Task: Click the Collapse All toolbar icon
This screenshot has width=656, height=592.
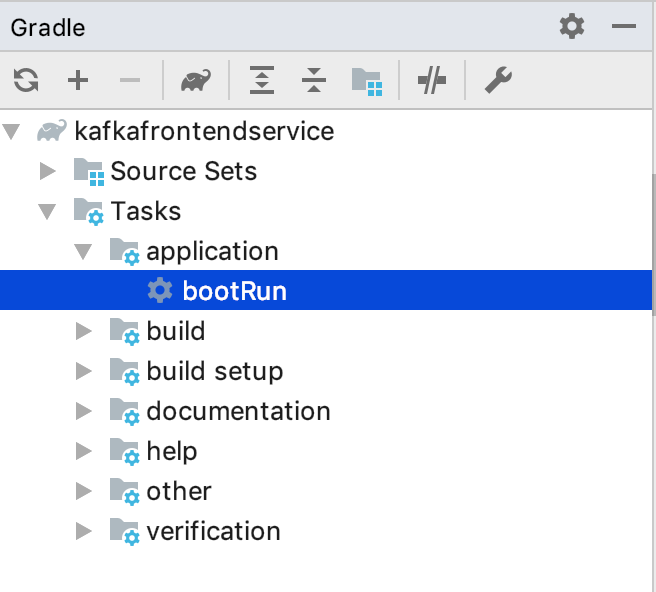Action: click(x=314, y=81)
